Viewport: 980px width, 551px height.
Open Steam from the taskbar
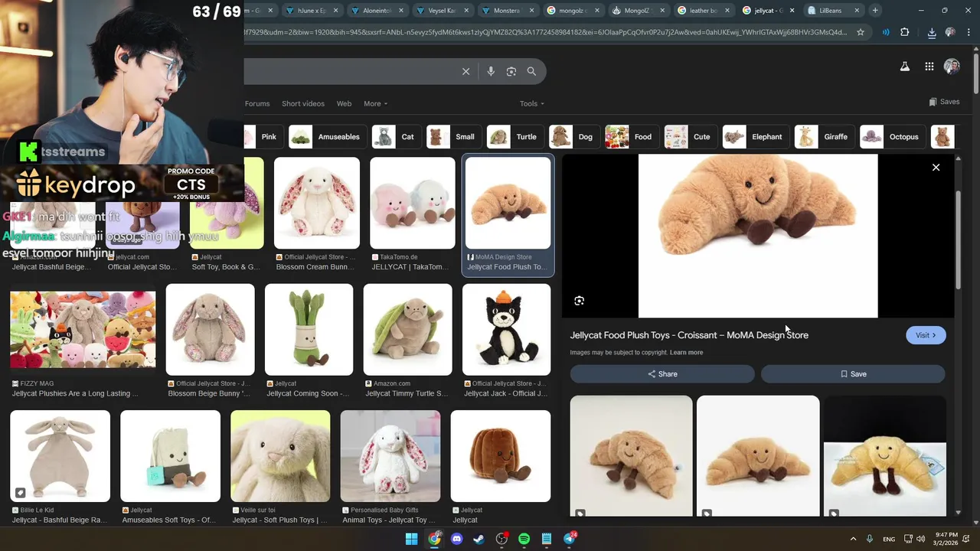tap(479, 539)
